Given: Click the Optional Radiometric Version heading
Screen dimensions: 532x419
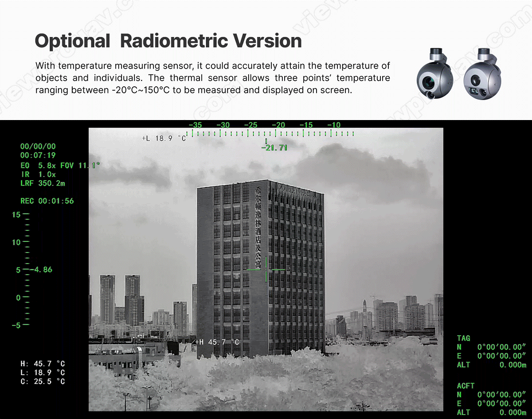Looking at the screenshot, I should 168,41.
